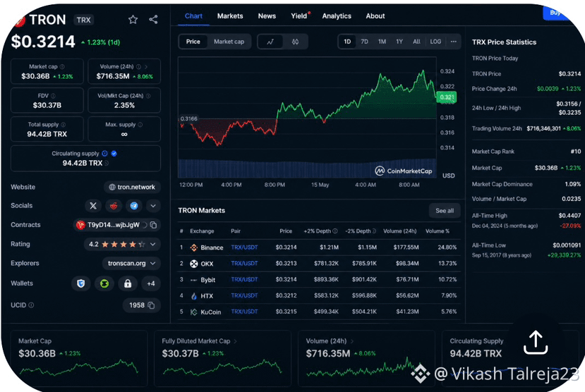Screen dimensions: 585x392
Task: Click the Max. supply info icon
Action: [140, 125]
